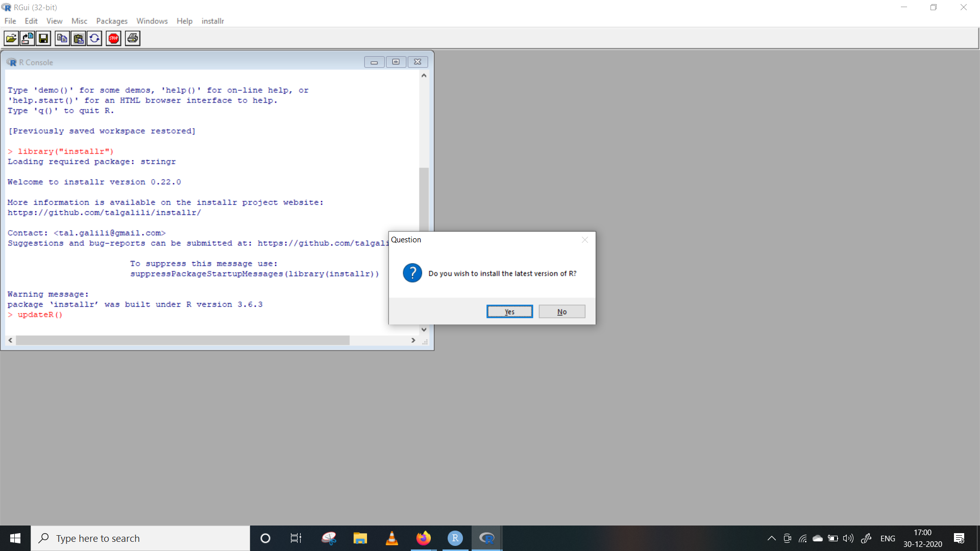Viewport: 980px width, 551px height.
Task: Click the save workspace icon
Action: (x=43, y=38)
